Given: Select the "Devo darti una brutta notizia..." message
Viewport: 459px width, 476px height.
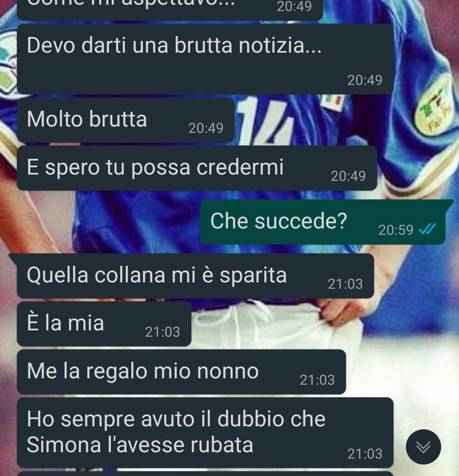Looking at the screenshot, I should pos(205,59).
